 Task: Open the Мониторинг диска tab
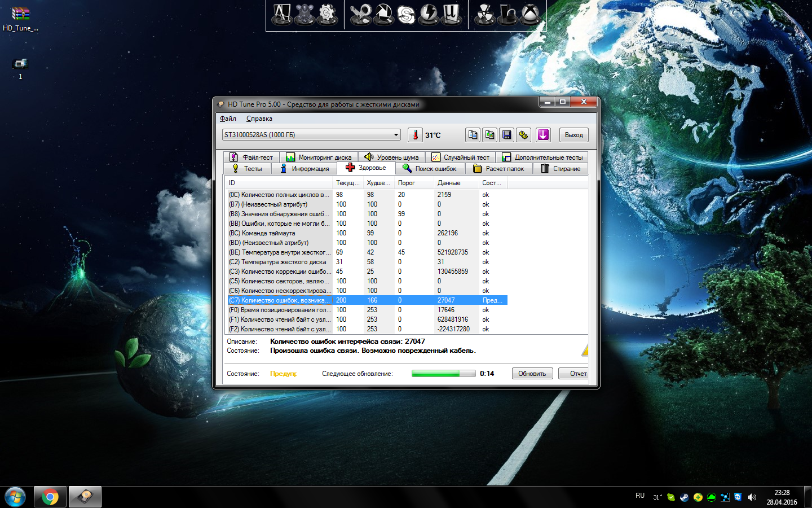[x=319, y=157]
